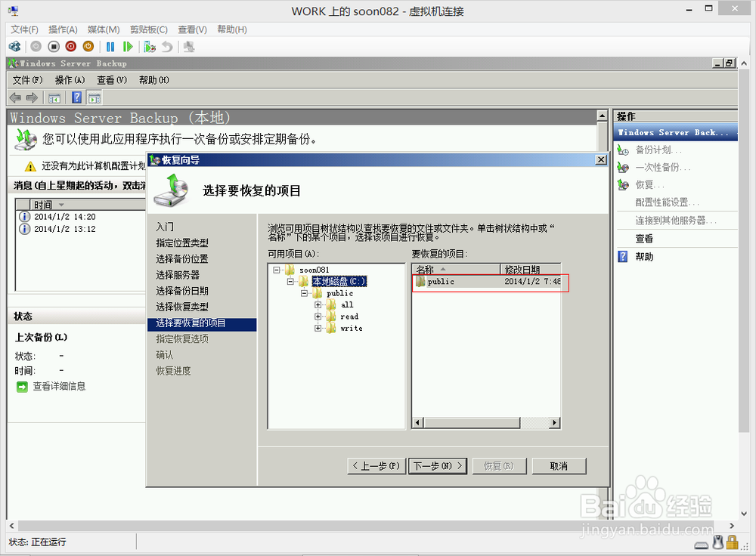Click the bottom horizontal scrollbar of VM window
The image size is (756, 556).
click(x=364, y=526)
